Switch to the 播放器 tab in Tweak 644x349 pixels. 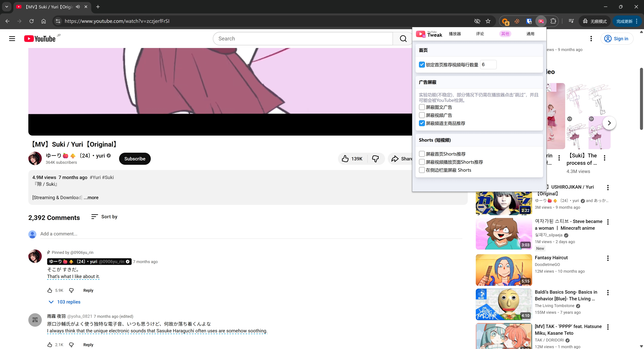[x=454, y=34]
